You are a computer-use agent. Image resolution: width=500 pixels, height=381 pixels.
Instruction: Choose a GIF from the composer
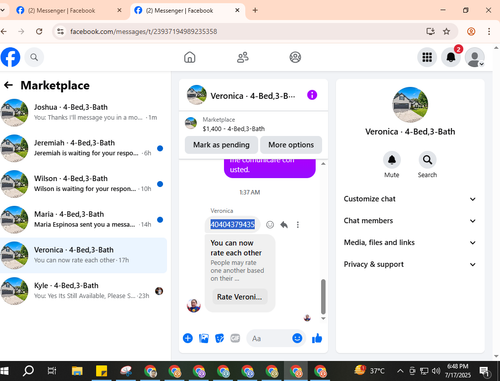(x=235, y=338)
